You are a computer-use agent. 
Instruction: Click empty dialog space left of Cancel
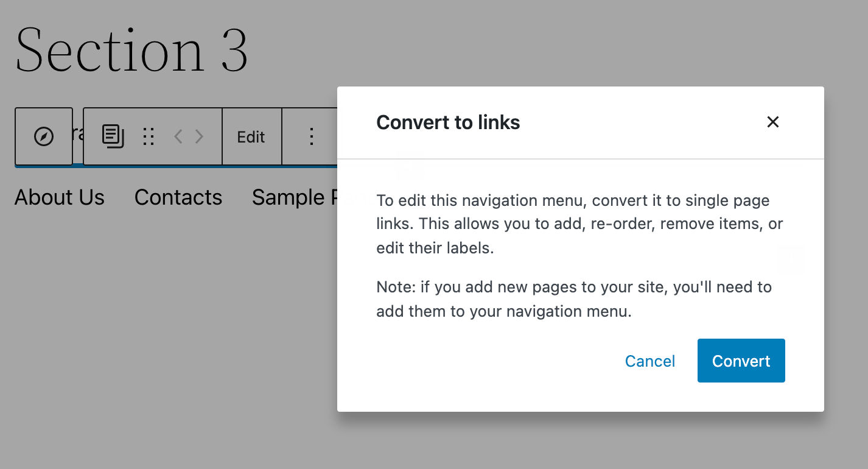coord(487,361)
